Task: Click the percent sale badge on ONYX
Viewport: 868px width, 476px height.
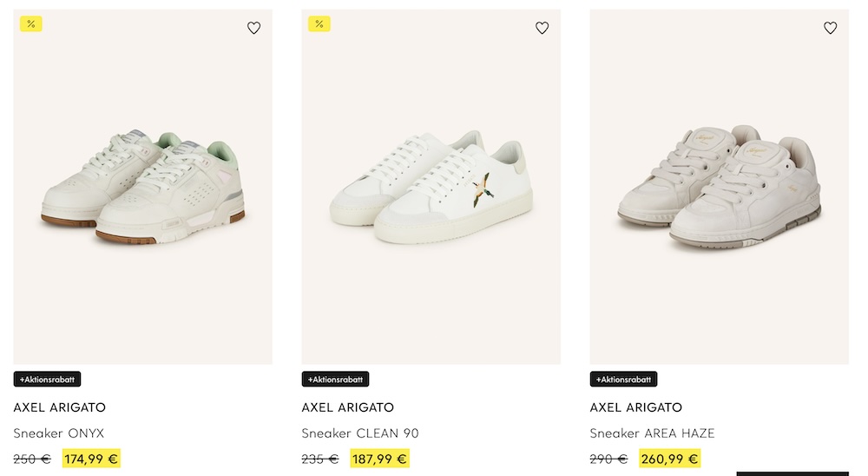Action: tap(31, 23)
